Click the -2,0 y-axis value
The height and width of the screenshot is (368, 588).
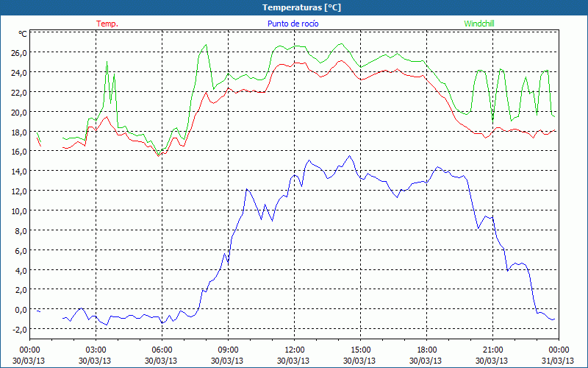click(20, 330)
